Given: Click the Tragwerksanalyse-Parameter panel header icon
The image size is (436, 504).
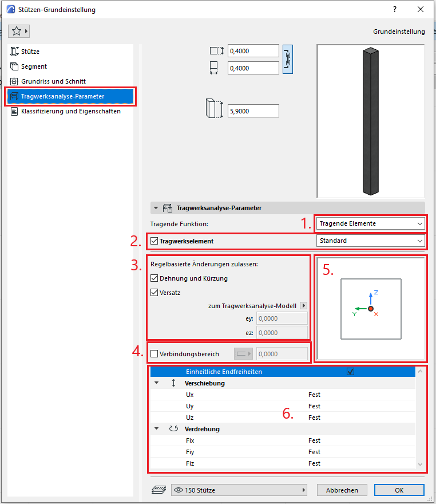Looking at the screenshot, I should (168, 208).
